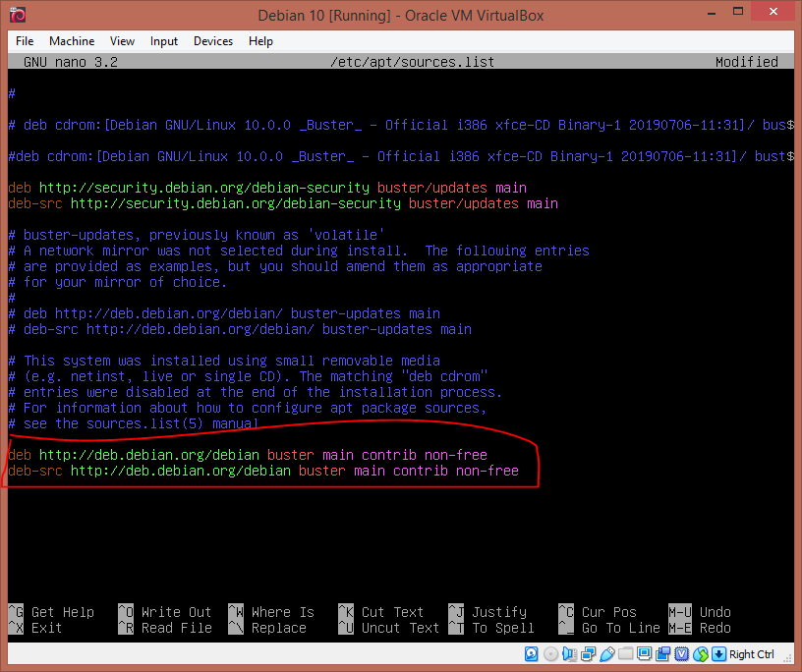Viewport: 802px width, 672px height.
Task: Click the ^R Read File shortcut
Action: coord(165,628)
